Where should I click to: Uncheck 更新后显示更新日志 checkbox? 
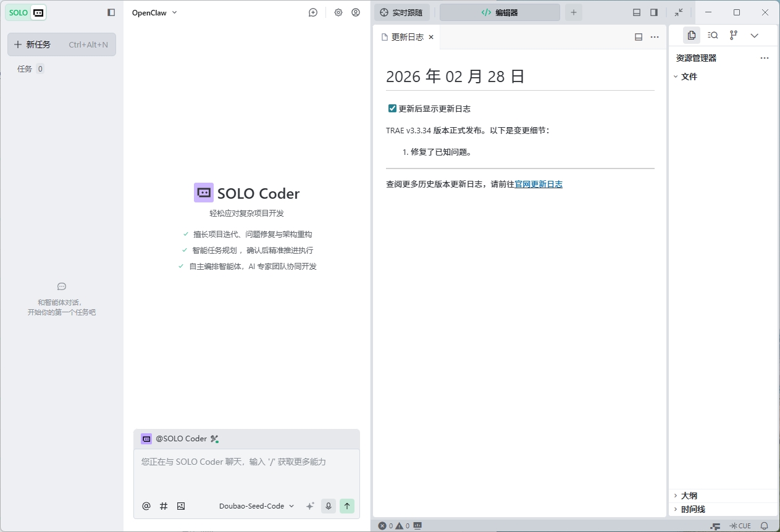click(x=392, y=109)
